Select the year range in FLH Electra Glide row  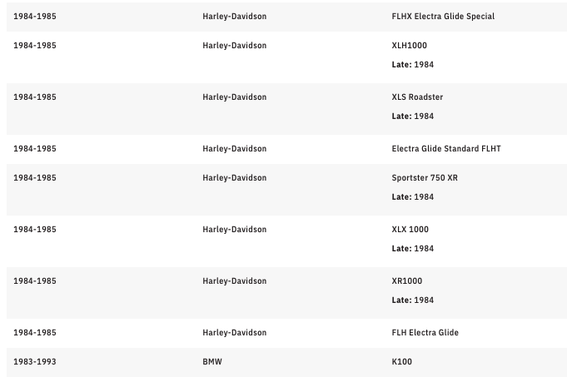[x=35, y=333]
